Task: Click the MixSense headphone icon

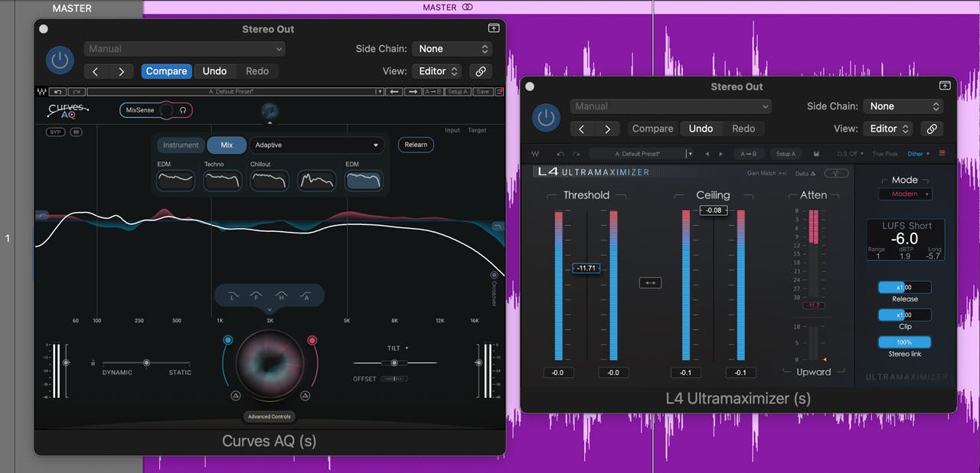Action: pyautogui.click(x=183, y=110)
